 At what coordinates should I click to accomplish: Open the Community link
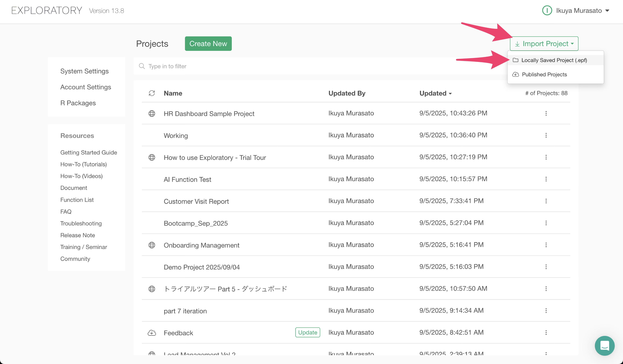point(75,259)
